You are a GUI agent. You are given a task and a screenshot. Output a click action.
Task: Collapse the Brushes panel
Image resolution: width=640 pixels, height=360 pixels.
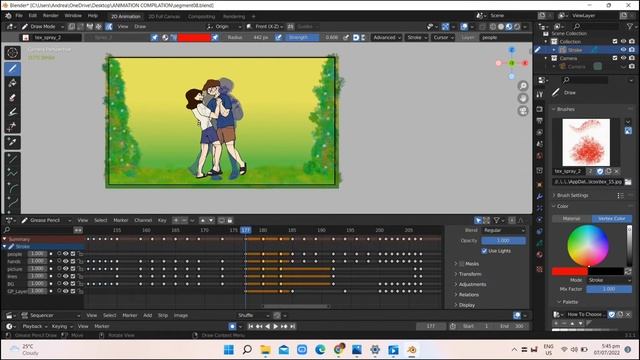coord(565,109)
